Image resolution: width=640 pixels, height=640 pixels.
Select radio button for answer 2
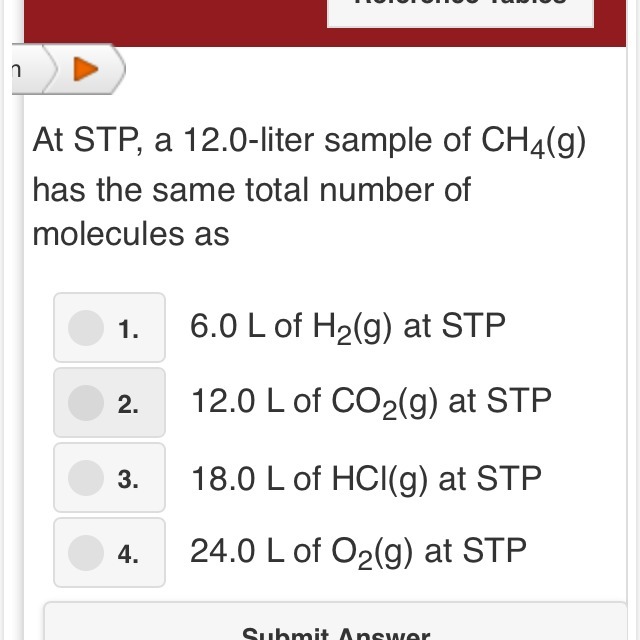[86, 402]
